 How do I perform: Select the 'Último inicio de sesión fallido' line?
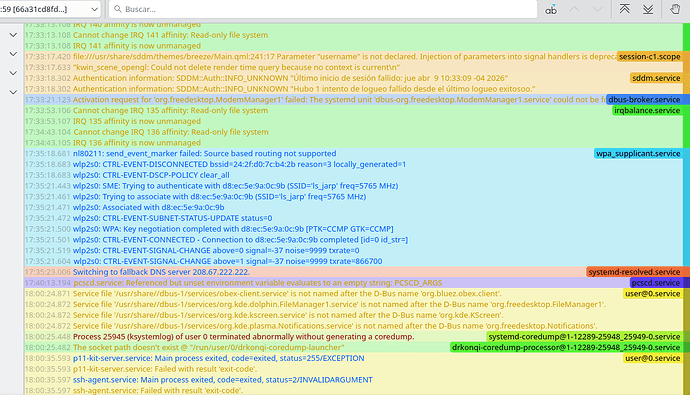290,78
